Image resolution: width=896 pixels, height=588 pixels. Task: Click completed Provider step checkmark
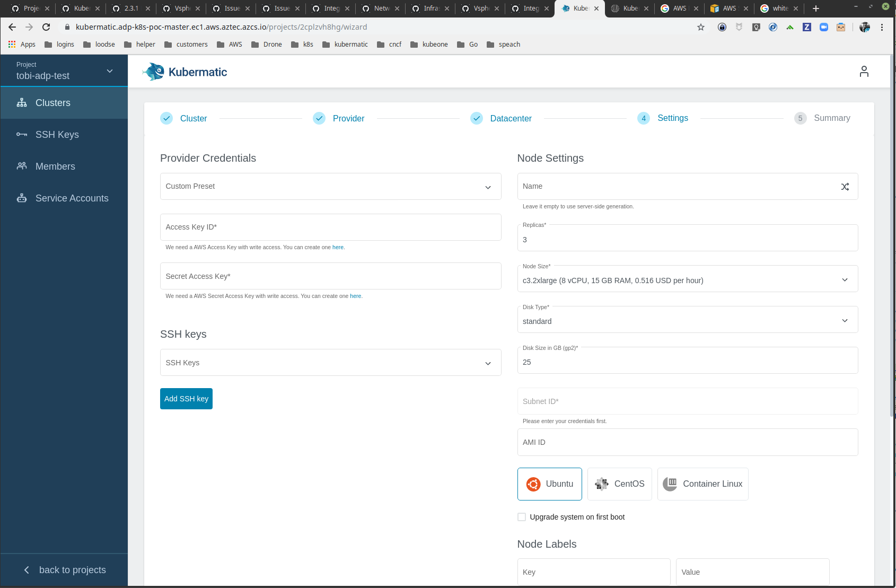tap(319, 118)
